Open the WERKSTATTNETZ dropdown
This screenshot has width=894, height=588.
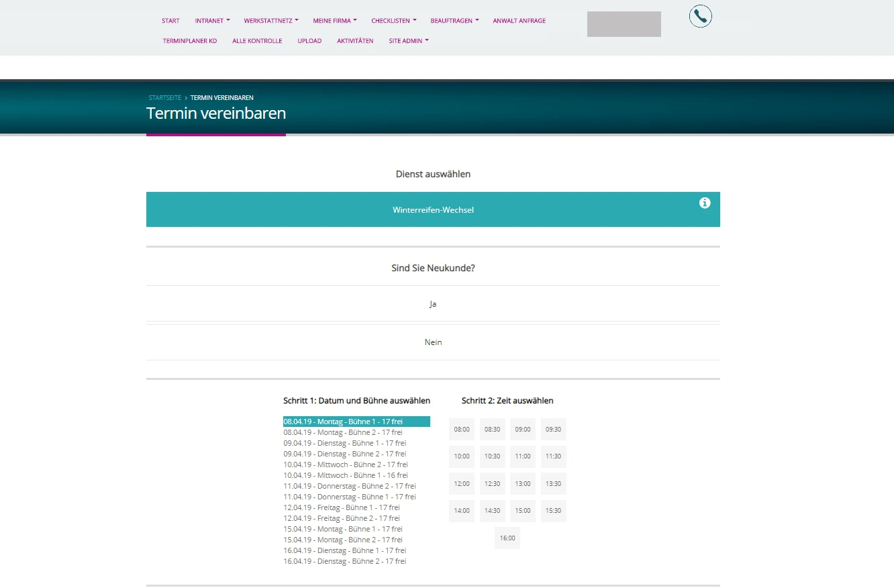pos(270,20)
